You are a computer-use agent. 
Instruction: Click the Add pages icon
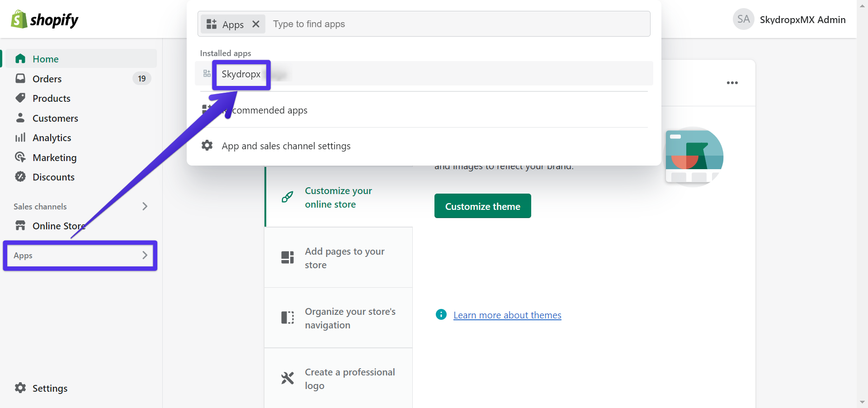[x=288, y=257]
